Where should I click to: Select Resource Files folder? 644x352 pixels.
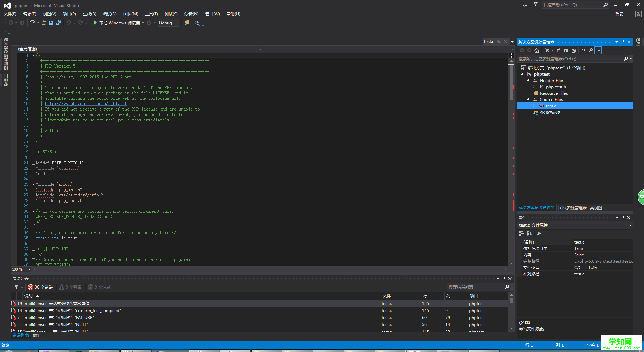553,93
